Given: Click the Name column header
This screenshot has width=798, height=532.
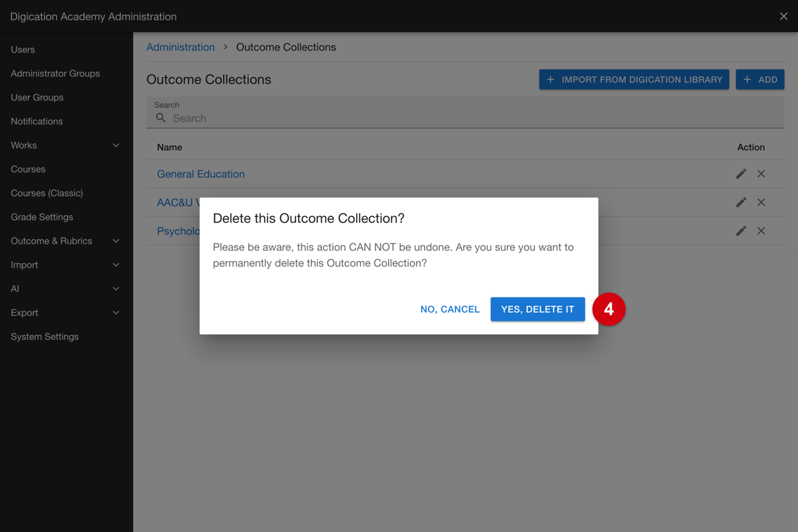Looking at the screenshot, I should (x=169, y=147).
